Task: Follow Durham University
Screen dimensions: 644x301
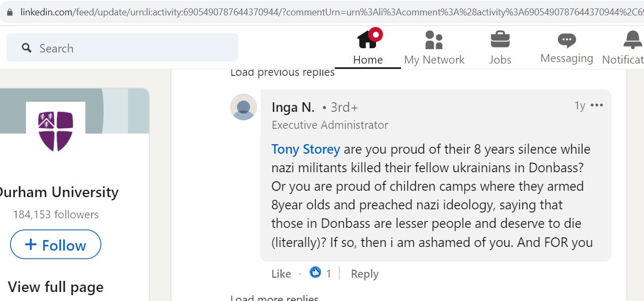Action: coord(56,244)
